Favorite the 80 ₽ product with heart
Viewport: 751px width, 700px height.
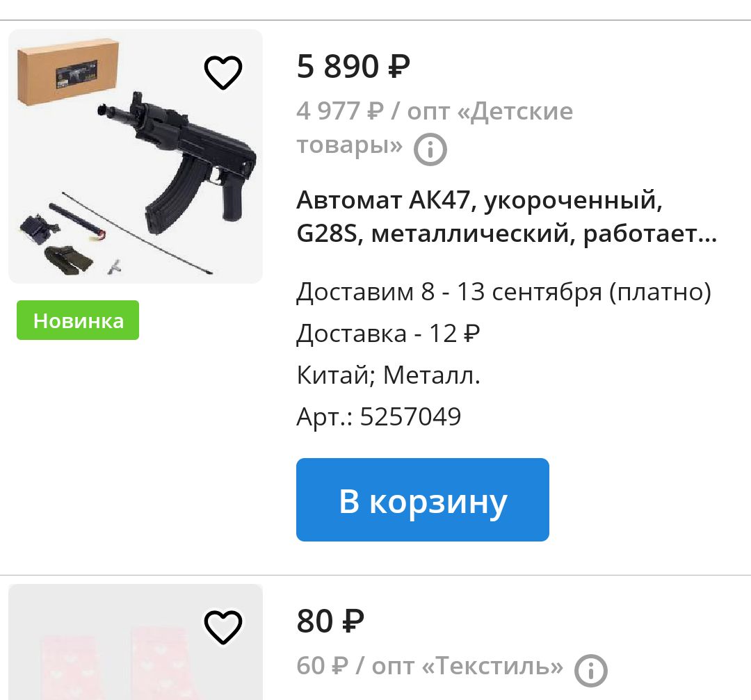click(x=223, y=627)
